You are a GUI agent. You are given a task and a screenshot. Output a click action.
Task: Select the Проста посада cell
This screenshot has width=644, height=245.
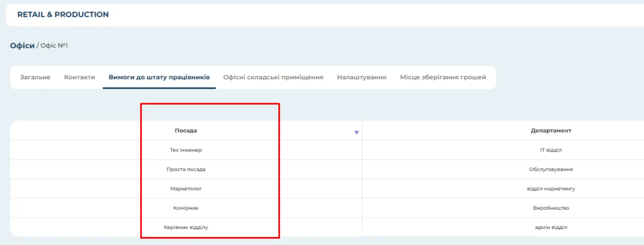pos(186,169)
